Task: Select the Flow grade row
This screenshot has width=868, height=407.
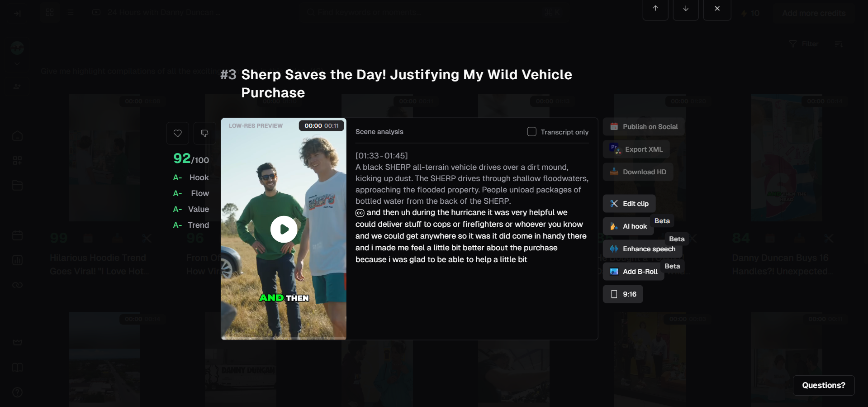Action: [x=191, y=193]
